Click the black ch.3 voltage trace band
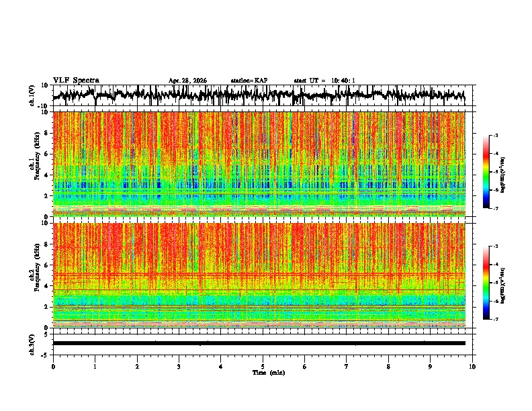Screen dimensions: 532x411 coord(259,343)
